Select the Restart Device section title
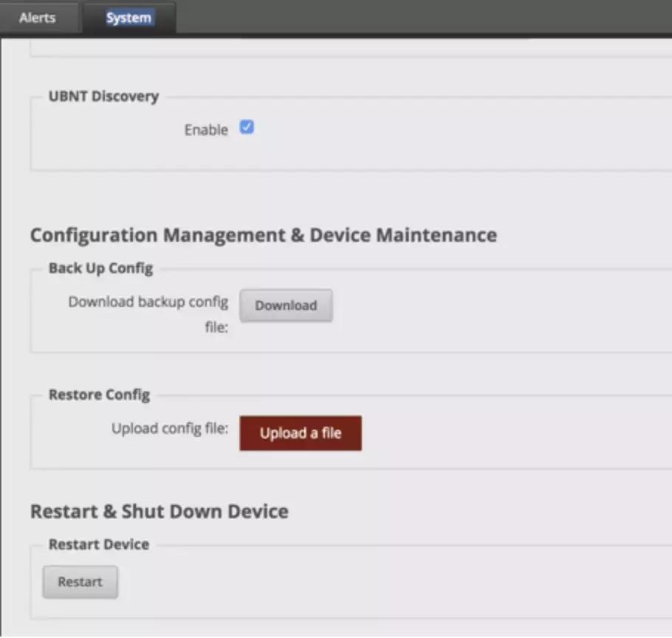The image size is (672, 638). 99,544
